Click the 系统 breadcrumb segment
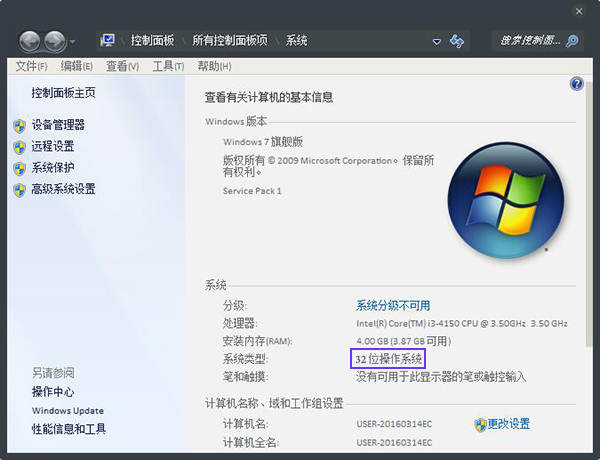This screenshot has width=600, height=460. pos(297,40)
